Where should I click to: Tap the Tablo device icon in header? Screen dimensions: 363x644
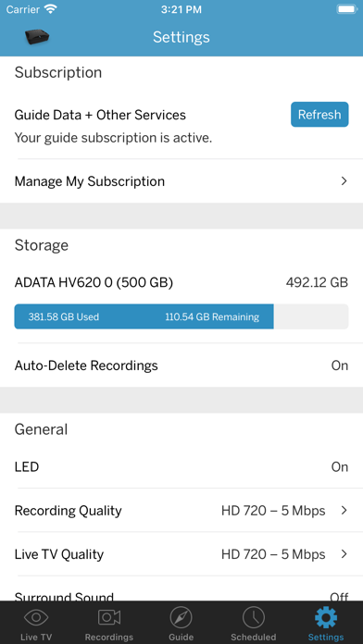(x=37, y=37)
